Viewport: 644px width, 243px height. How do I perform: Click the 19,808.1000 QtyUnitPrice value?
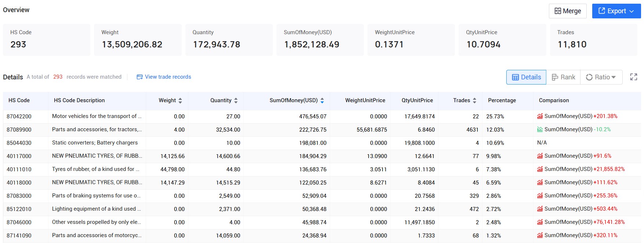pyautogui.click(x=420, y=143)
